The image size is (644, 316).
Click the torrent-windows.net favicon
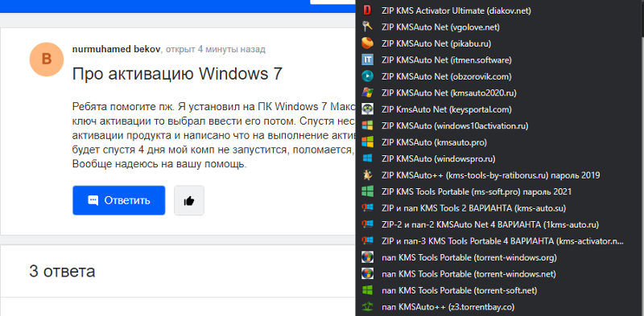tap(367, 273)
